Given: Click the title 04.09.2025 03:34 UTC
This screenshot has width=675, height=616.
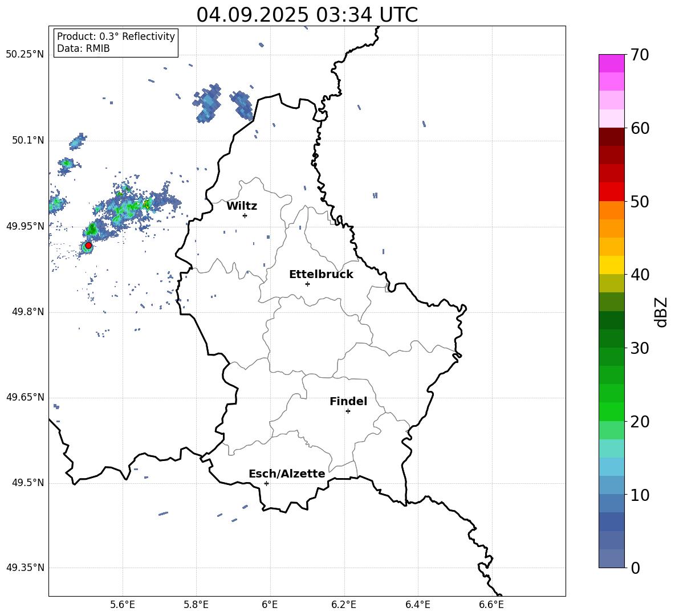Looking at the screenshot, I should pos(307,15).
